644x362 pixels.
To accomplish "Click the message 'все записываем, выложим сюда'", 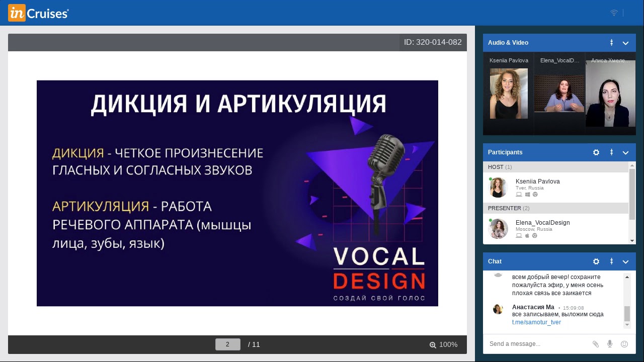I will tap(558, 315).
